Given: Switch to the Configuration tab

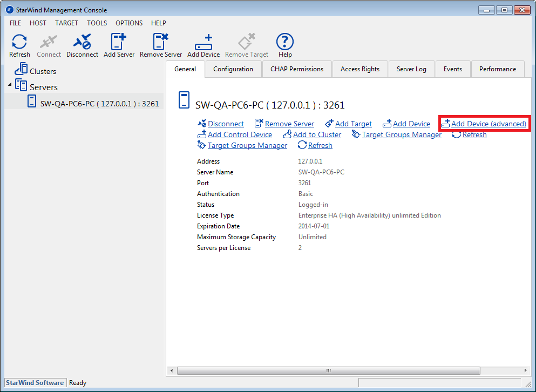Looking at the screenshot, I should (233, 69).
